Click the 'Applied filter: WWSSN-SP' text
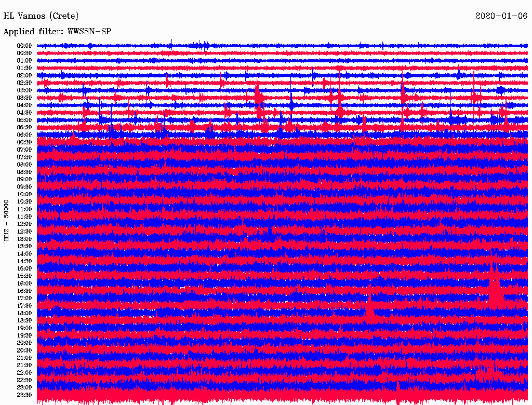This screenshot has height=405, width=532. click(57, 32)
